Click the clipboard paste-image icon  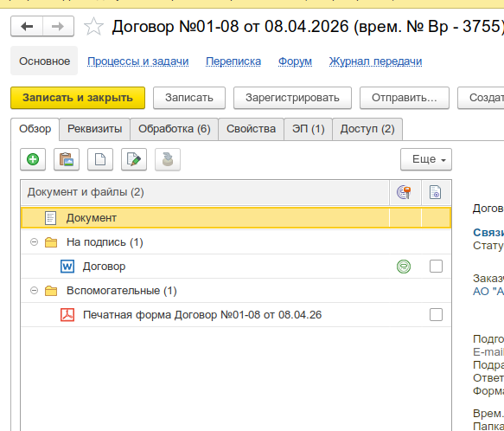[x=67, y=159]
